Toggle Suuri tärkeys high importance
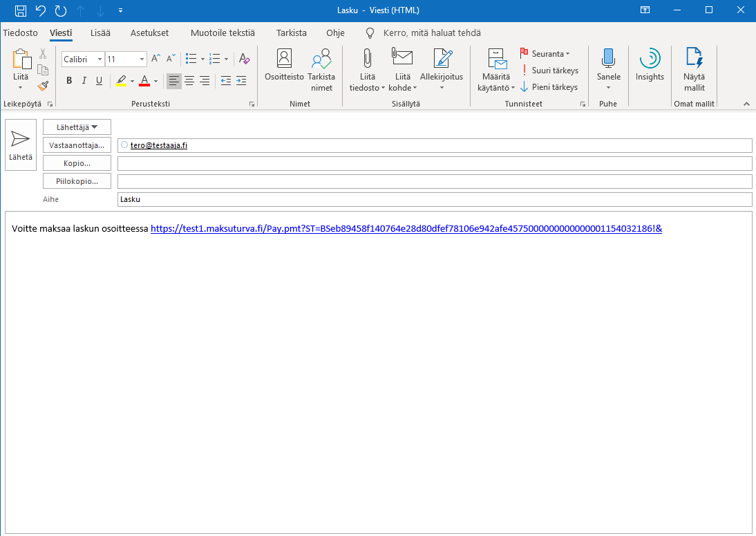Screen dimensions: 756x536 coord(549,71)
